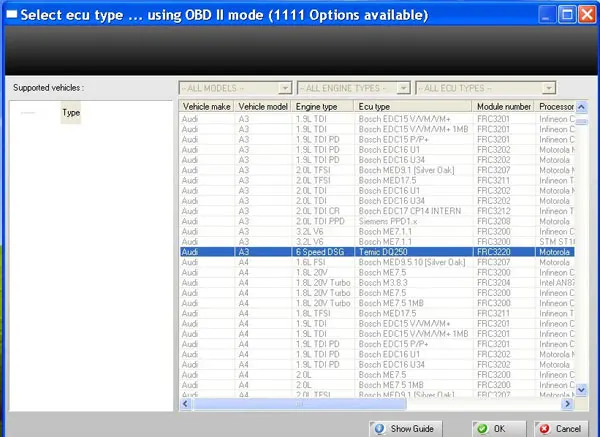The image size is (600, 437).
Task: Select the Bosch M3.8.3 row
Action: click(x=377, y=282)
